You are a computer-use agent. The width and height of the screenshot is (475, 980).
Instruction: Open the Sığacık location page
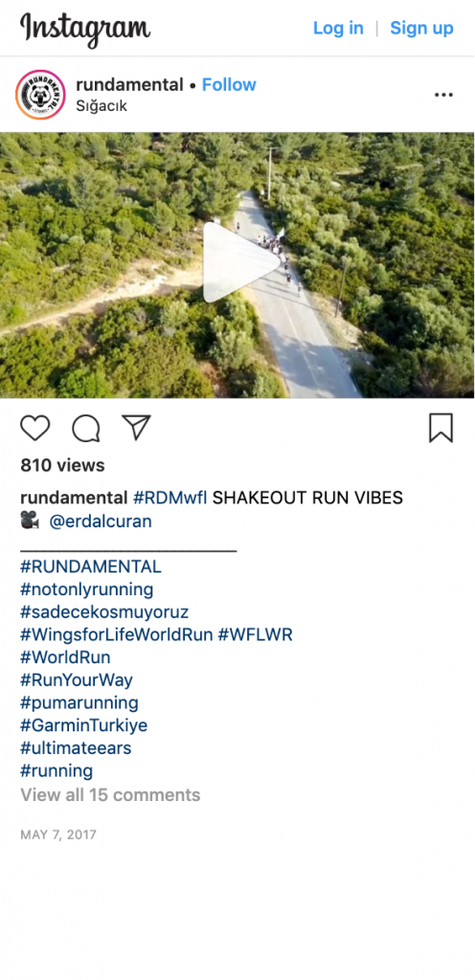[102, 106]
